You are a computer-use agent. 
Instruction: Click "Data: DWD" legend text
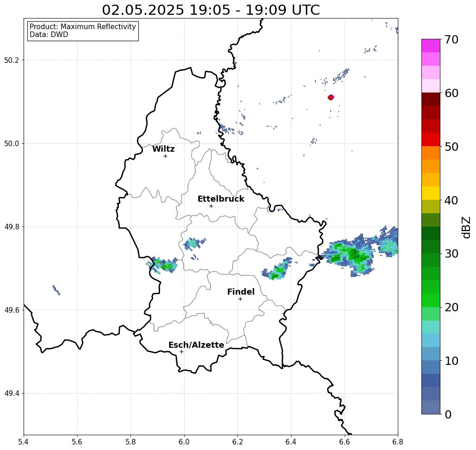[x=49, y=35]
